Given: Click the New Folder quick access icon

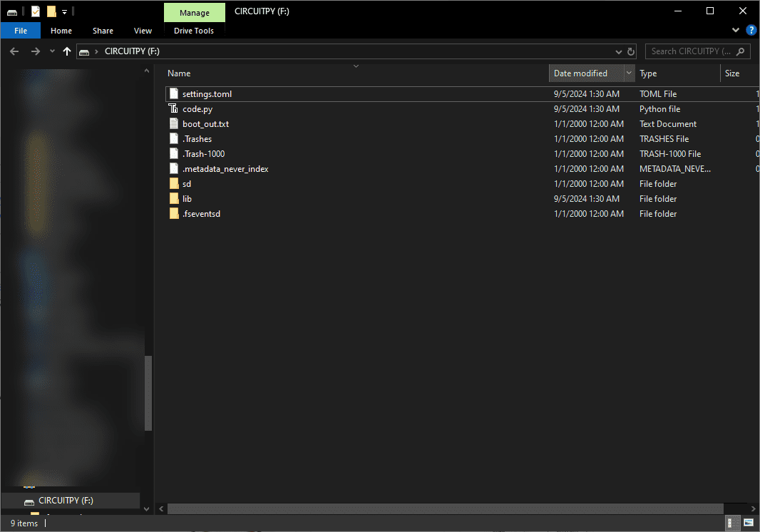Looking at the screenshot, I should [51, 11].
